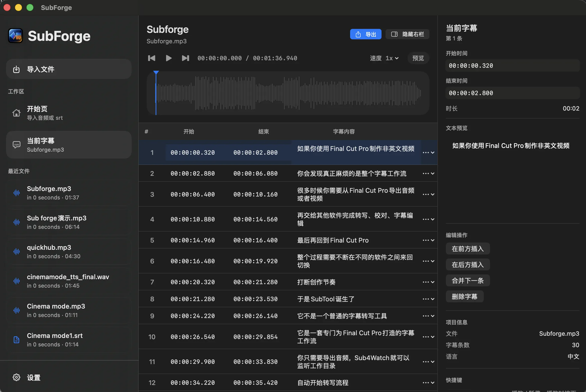Click subtitle text 自动开始转写流程
The width and height of the screenshot is (586, 392).
tap(323, 383)
